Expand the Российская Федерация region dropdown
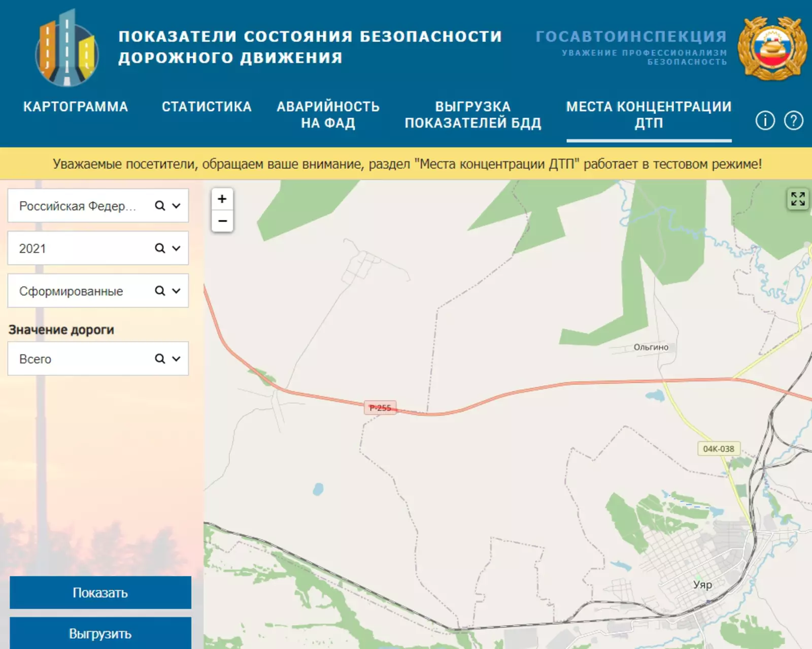Screen dimensions: 812x649 176,206
